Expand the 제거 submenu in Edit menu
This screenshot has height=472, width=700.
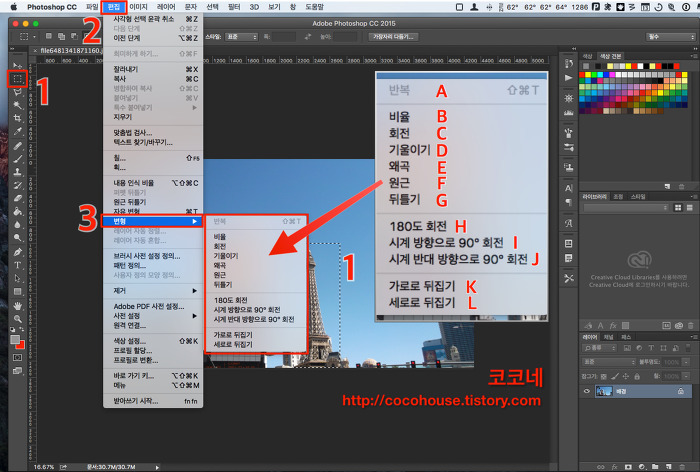(153, 291)
